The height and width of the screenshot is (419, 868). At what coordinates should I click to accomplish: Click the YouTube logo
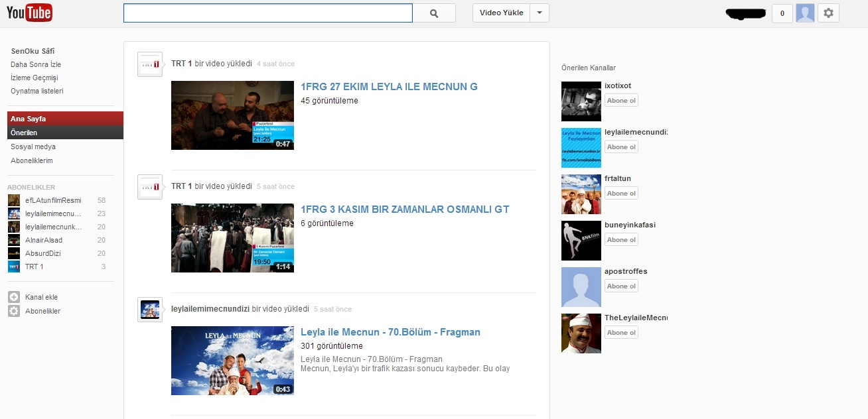[x=29, y=12]
